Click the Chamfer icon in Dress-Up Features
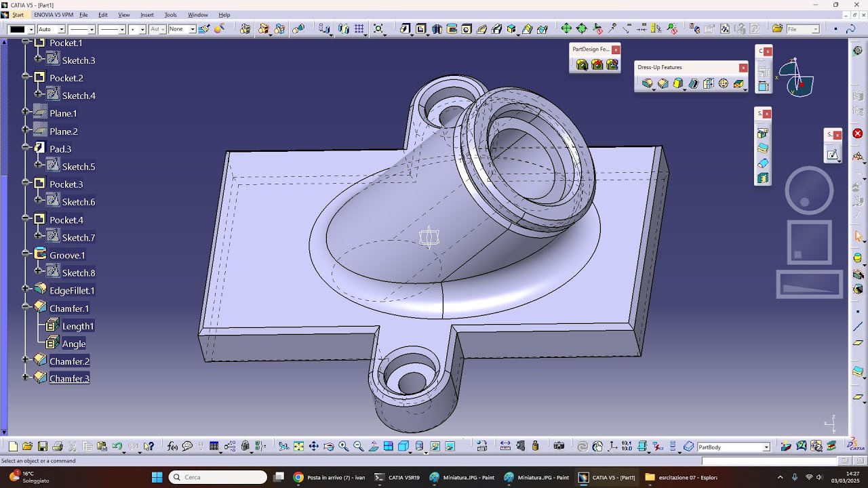Viewport: 868px width, 488px height. (x=663, y=83)
